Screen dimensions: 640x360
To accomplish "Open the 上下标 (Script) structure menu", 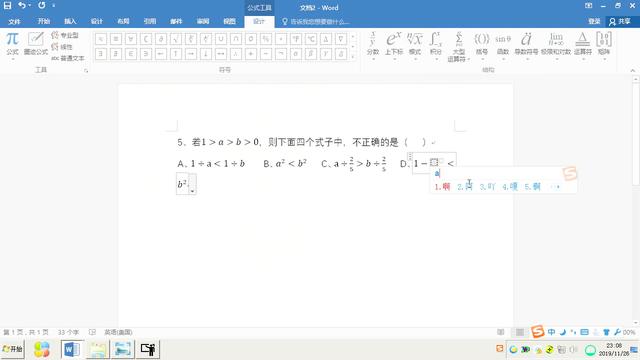I will pos(394,46).
